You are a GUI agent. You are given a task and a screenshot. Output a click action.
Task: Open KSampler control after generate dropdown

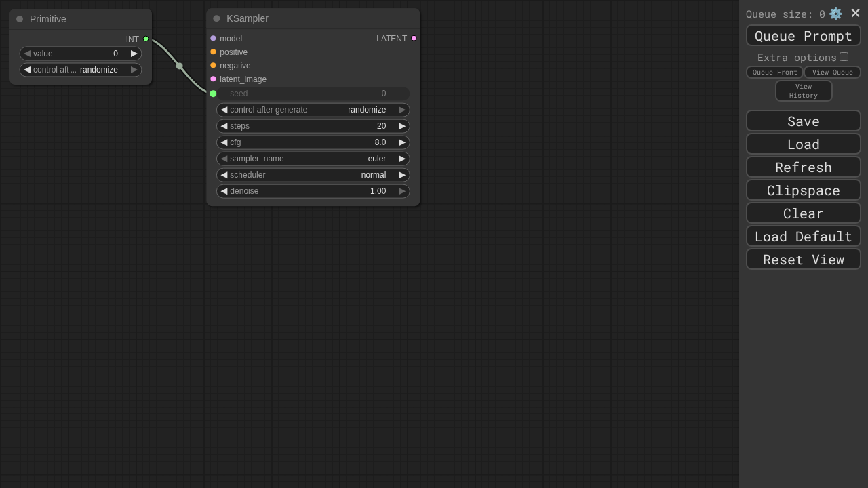313,110
